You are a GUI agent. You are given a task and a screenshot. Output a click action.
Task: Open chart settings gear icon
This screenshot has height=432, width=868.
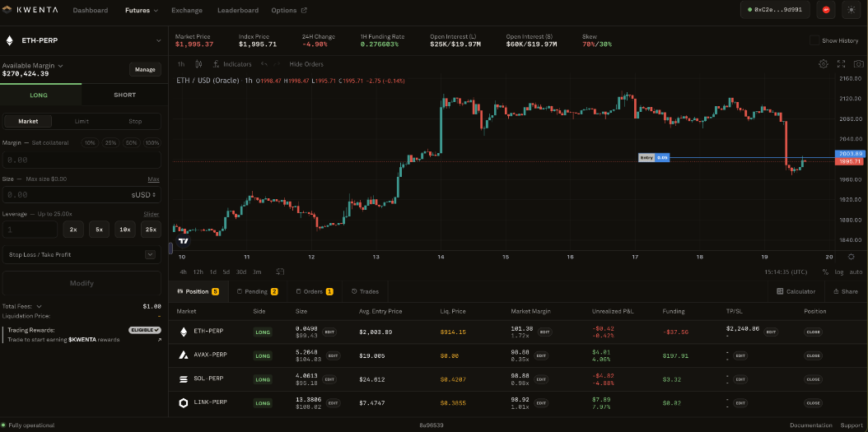[x=824, y=63]
